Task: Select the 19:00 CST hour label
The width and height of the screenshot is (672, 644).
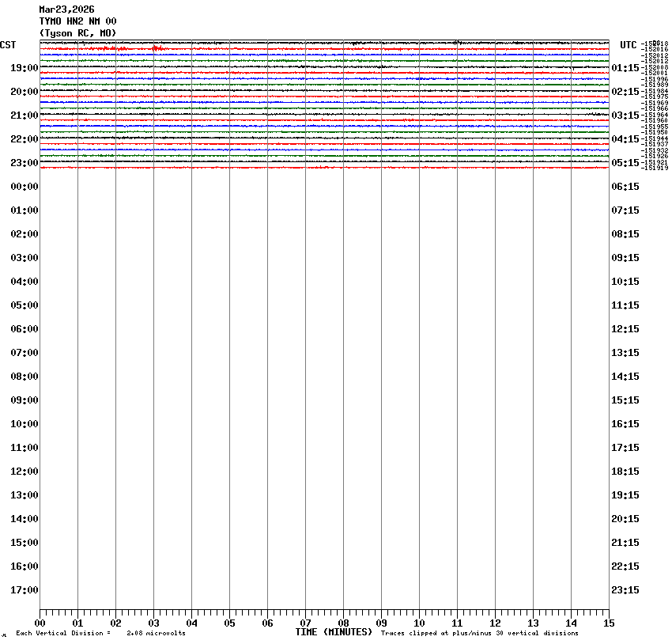Action: pos(24,68)
